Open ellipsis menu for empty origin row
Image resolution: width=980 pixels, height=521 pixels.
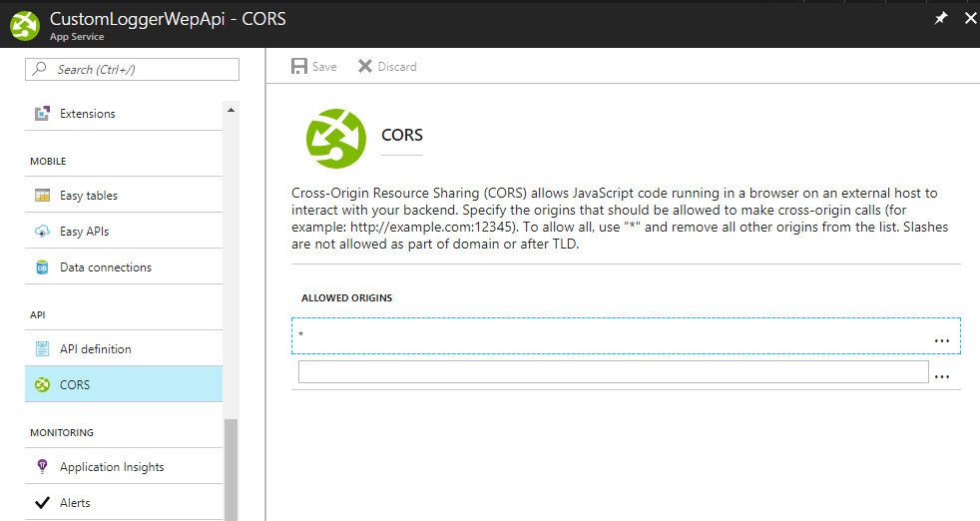(942, 376)
